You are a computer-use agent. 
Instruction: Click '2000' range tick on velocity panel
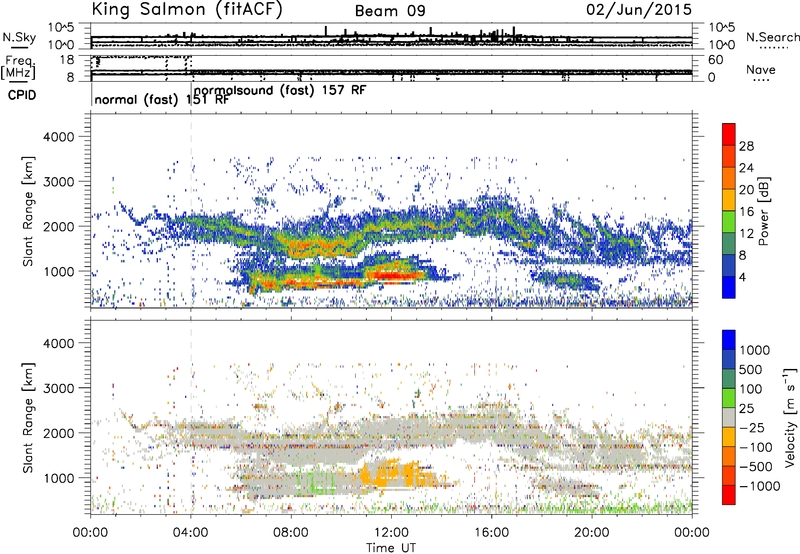[x=59, y=433]
